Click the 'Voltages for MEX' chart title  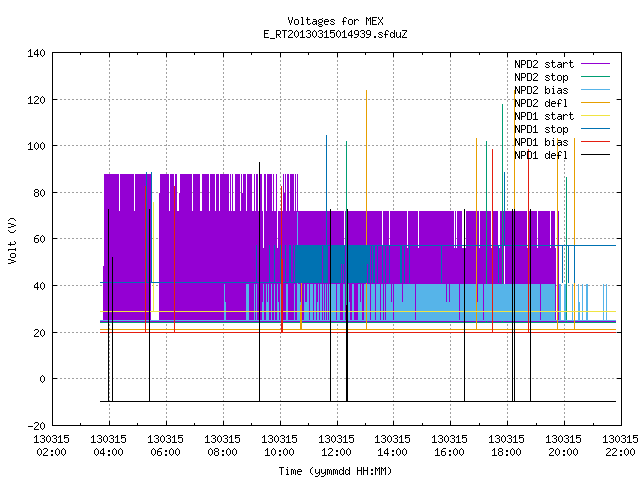tap(335, 21)
